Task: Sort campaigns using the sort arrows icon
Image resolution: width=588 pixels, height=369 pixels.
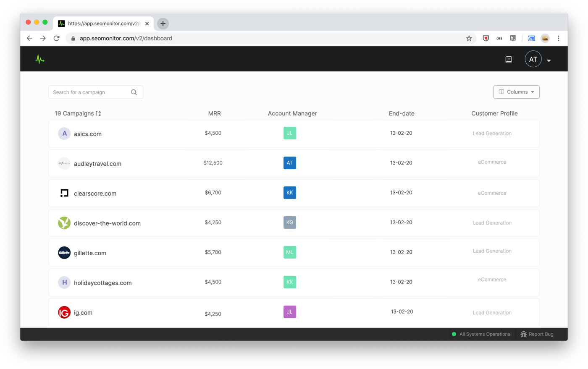Action: point(98,113)
